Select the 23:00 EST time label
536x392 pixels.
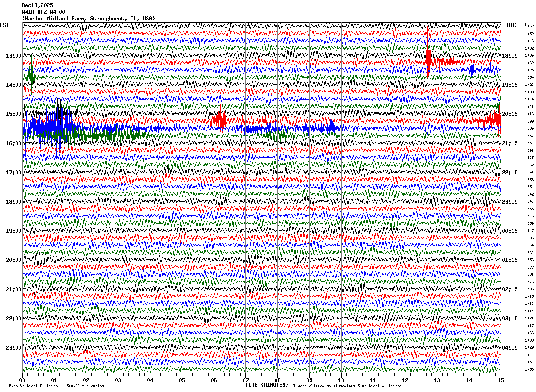pyautogui.click(x=13, y=348)
